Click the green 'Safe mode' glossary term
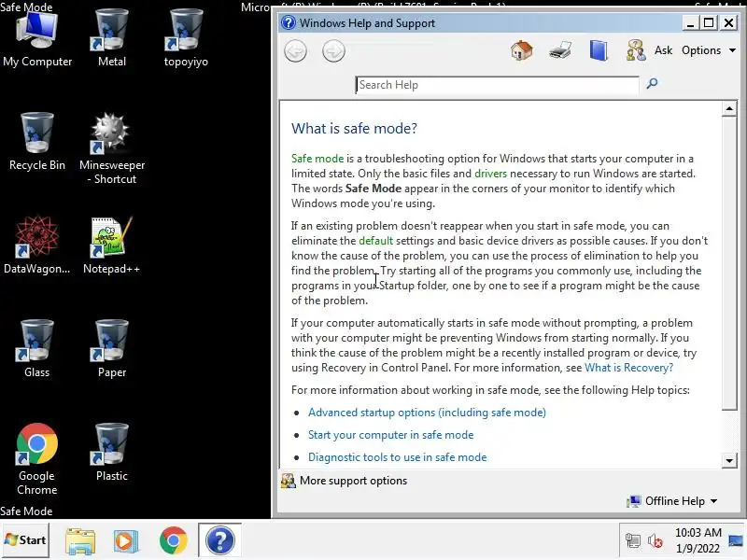Screen dimensions: 747x560 click(x=317, y=159)
